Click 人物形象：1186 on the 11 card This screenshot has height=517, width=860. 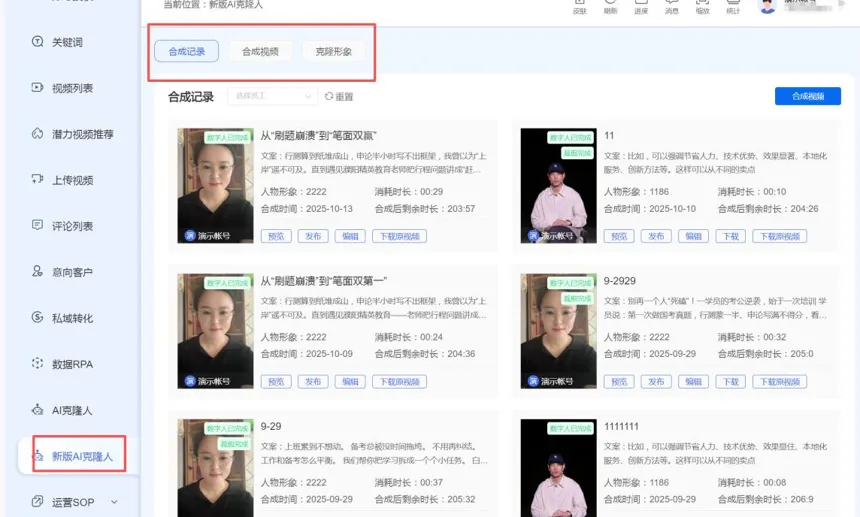(636, 192)
